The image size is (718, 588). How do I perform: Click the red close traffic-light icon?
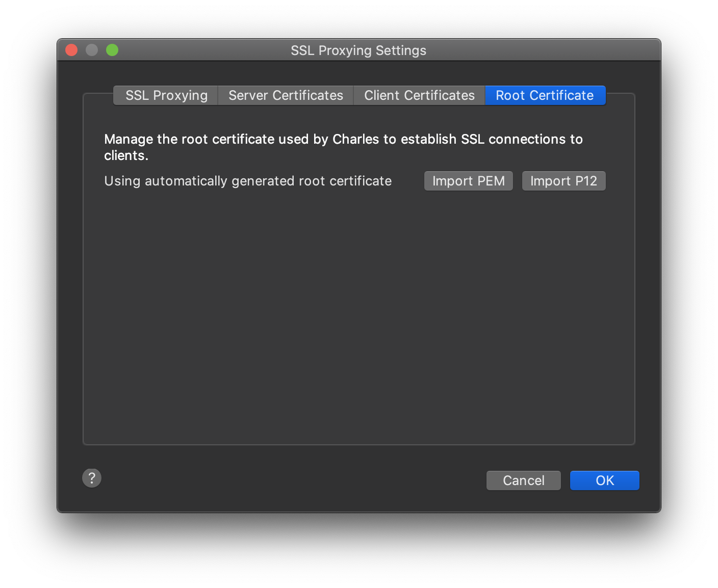click(x=71, y=50)
